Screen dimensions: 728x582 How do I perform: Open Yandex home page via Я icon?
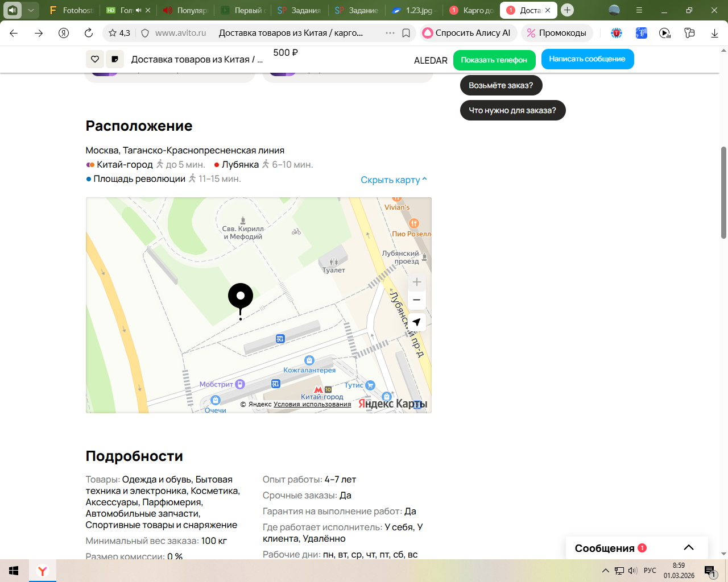64,33
